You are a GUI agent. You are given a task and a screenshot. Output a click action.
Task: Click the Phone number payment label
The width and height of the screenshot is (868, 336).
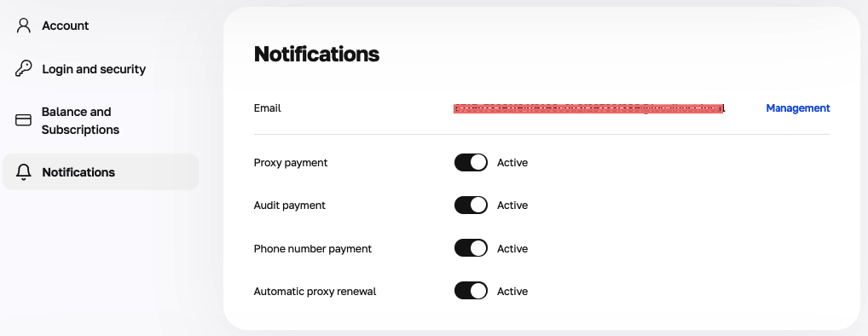click(313, 248)
